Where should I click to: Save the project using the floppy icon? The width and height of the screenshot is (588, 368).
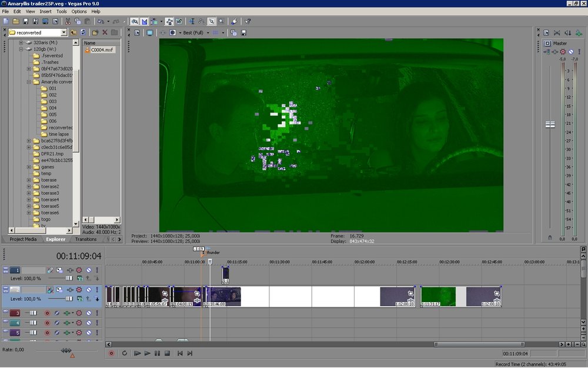(26, 21)
